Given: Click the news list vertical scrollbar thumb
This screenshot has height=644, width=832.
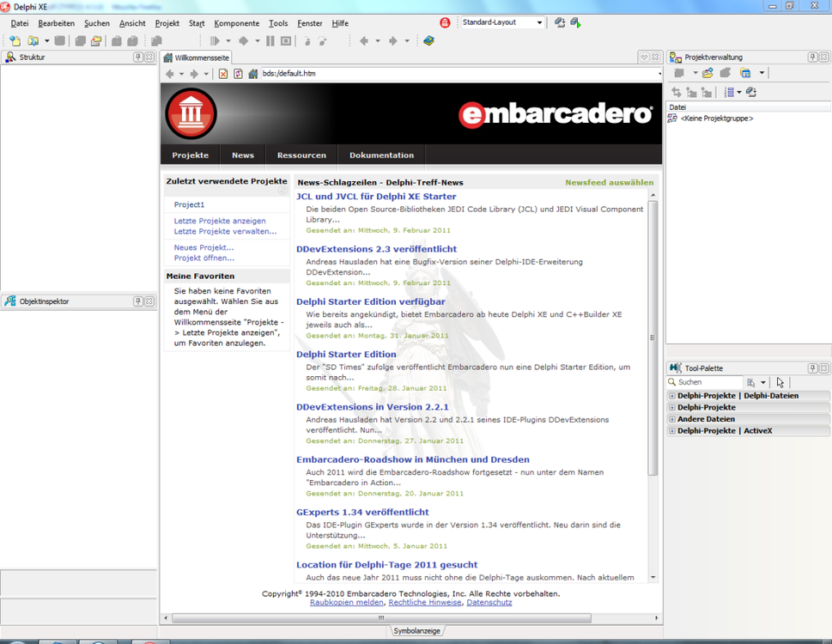Looking at the screenshot, I should 653,337.
